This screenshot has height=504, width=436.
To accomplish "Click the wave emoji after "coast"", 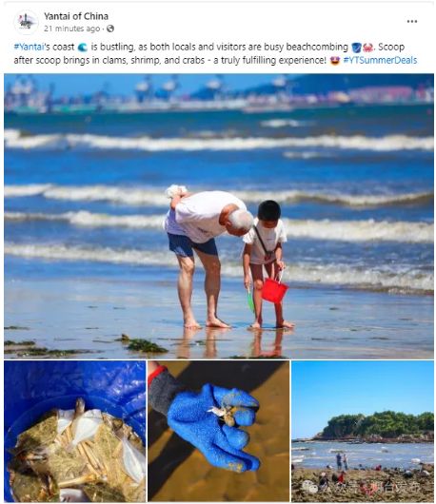I will coord(83,48).
